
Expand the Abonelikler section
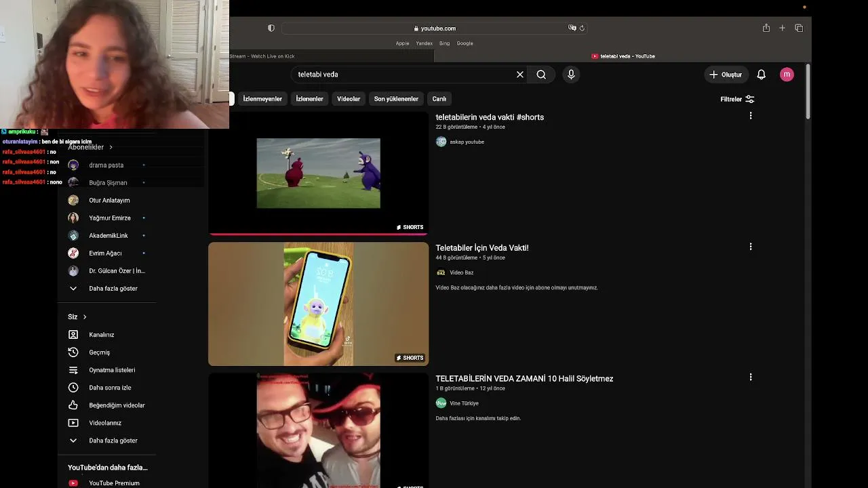pyautogui.click(x=90, y=147)
